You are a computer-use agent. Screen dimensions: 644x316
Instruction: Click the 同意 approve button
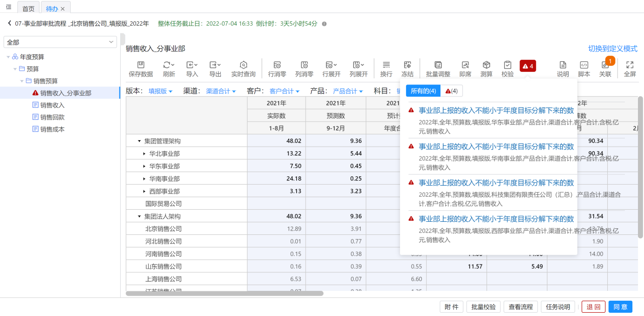click(x=620, y=307)
